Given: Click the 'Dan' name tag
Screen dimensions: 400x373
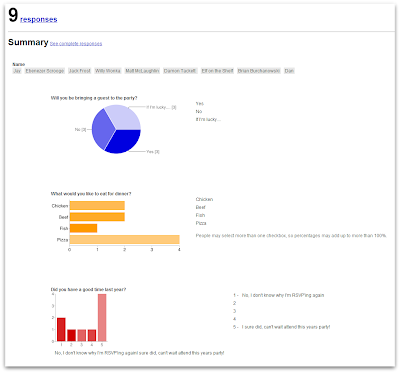Looking at the screenshot, I should click(289, 71).
